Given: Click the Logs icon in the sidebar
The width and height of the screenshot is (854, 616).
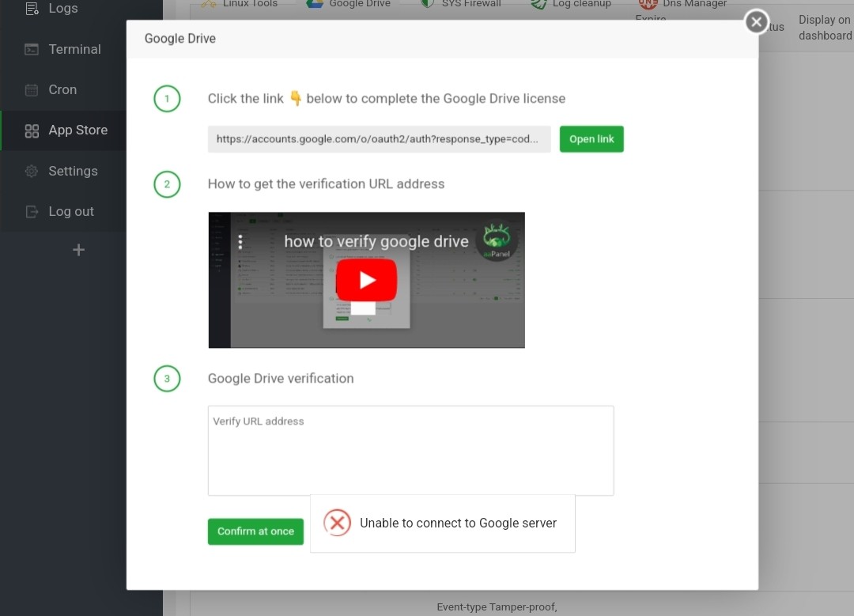Looking at the screenshot, I should point(32,9).
